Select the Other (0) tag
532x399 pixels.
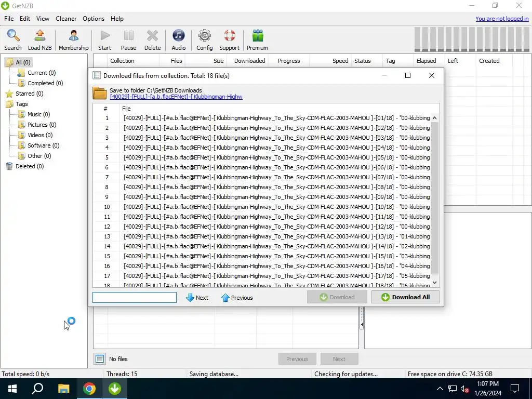pos(35,156)
